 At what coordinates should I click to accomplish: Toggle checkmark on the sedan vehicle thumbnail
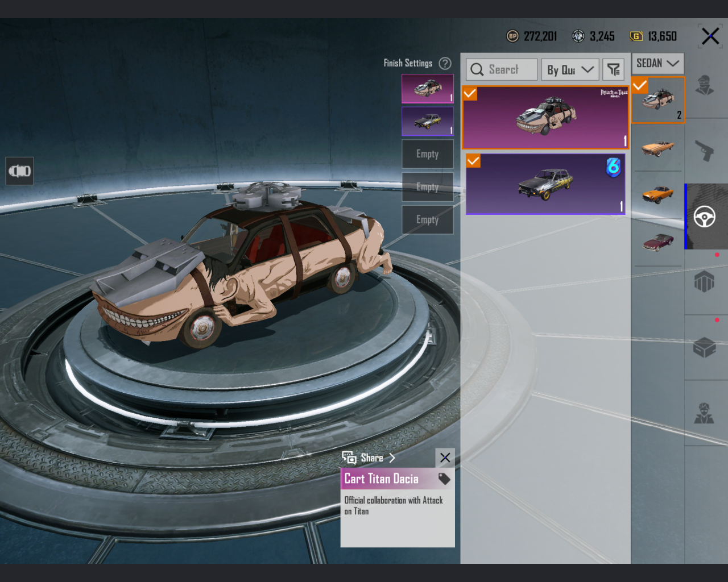click(640, 85)
